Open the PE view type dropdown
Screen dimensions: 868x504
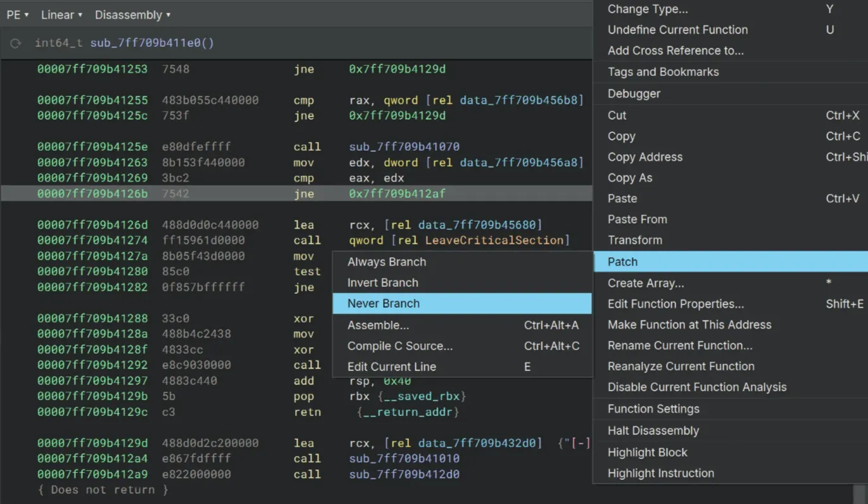(x=18, y=15)
